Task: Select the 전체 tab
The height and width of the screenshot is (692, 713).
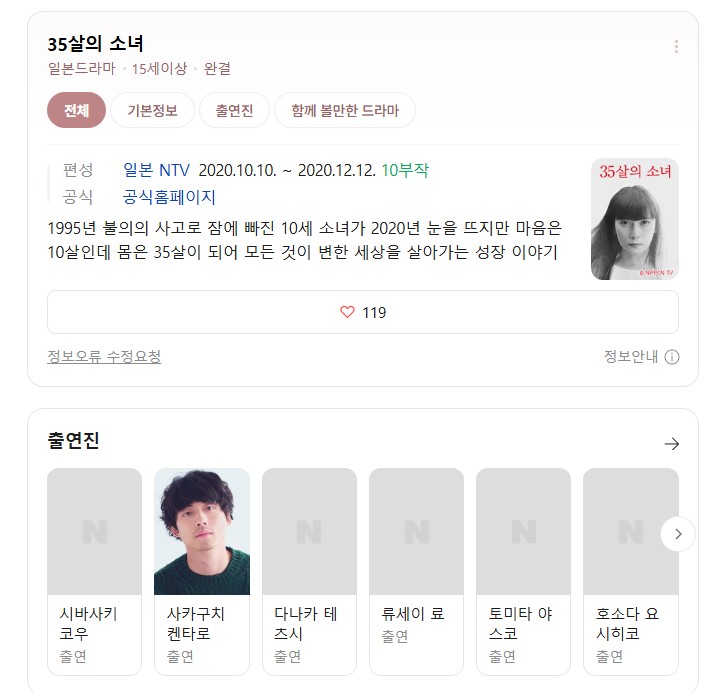Action: pyautogui.click(x=76, y=110)
